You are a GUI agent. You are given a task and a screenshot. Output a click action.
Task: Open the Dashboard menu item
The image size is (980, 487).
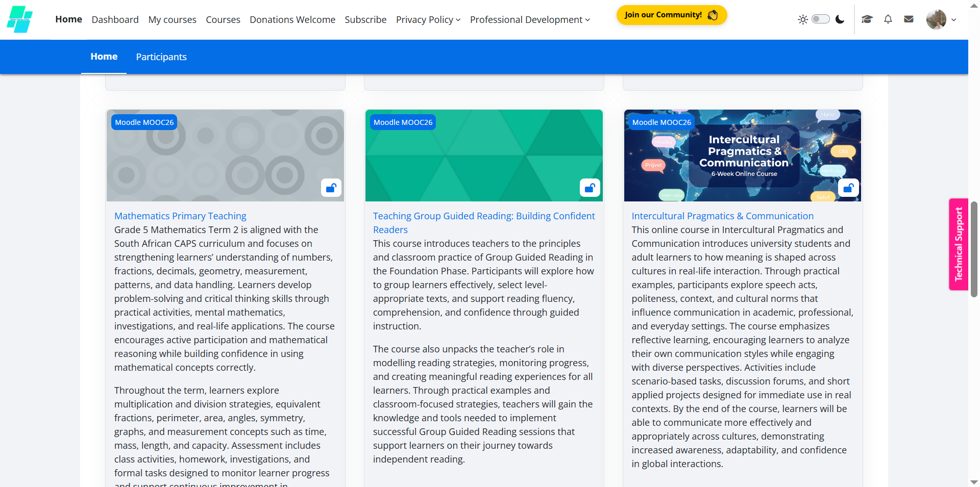pyautogui.click(x=115, y=19)
